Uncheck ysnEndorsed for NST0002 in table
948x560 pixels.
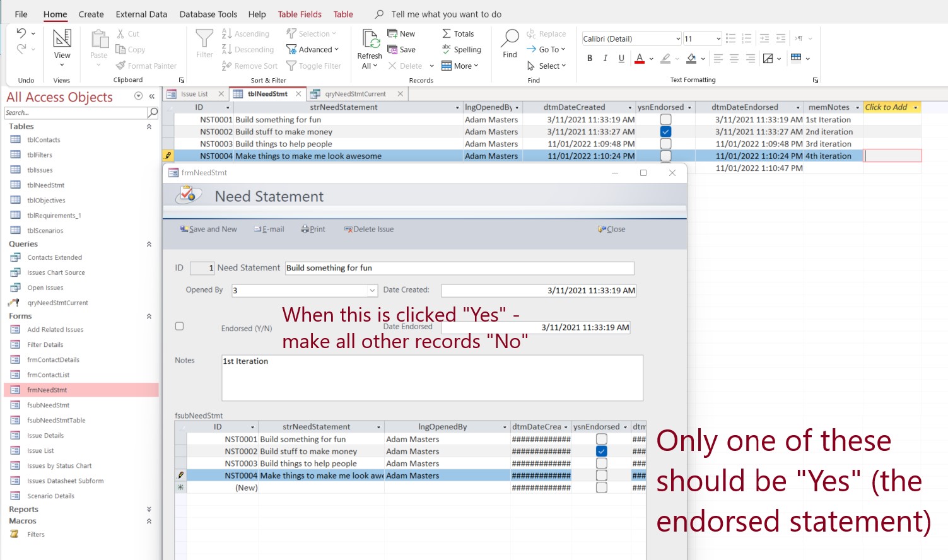[x=665, y=132]
